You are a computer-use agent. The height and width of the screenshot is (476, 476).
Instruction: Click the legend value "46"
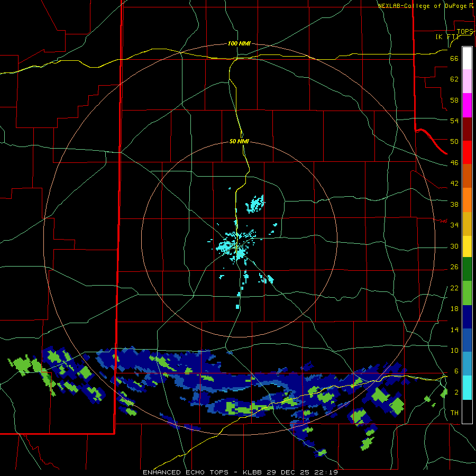point(454,163)
